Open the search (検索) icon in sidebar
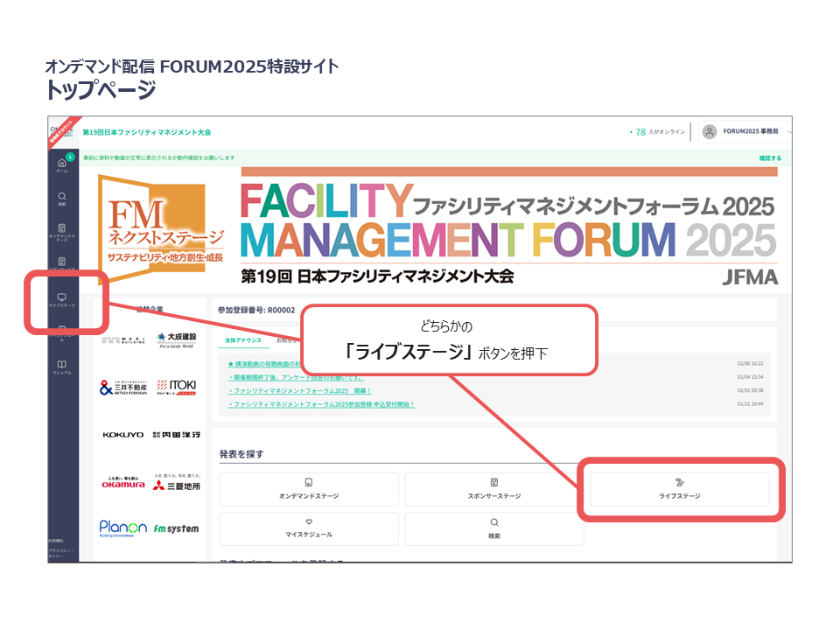Viewport: 840px width, 630px height. pyautogui.click(x=62, y=199)
